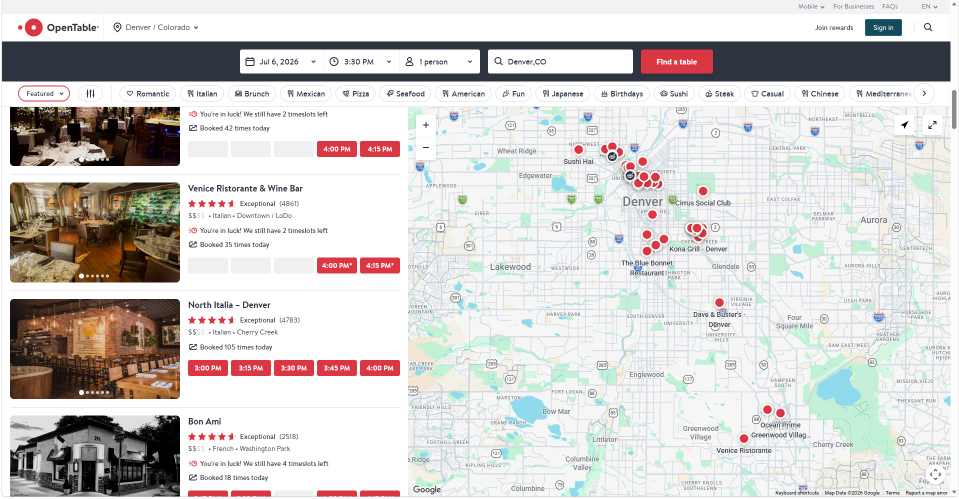Open Venice Ristorante & Wine Bar listing title

[245, 188]
